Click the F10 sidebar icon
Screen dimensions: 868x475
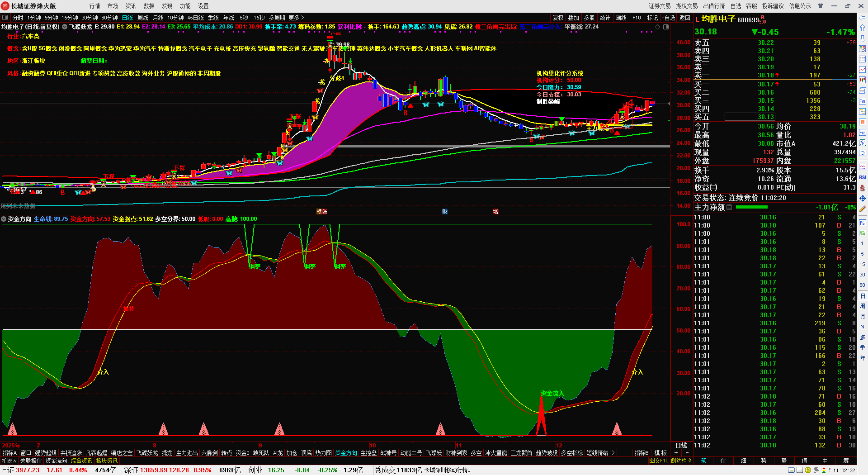click(863, 101)
